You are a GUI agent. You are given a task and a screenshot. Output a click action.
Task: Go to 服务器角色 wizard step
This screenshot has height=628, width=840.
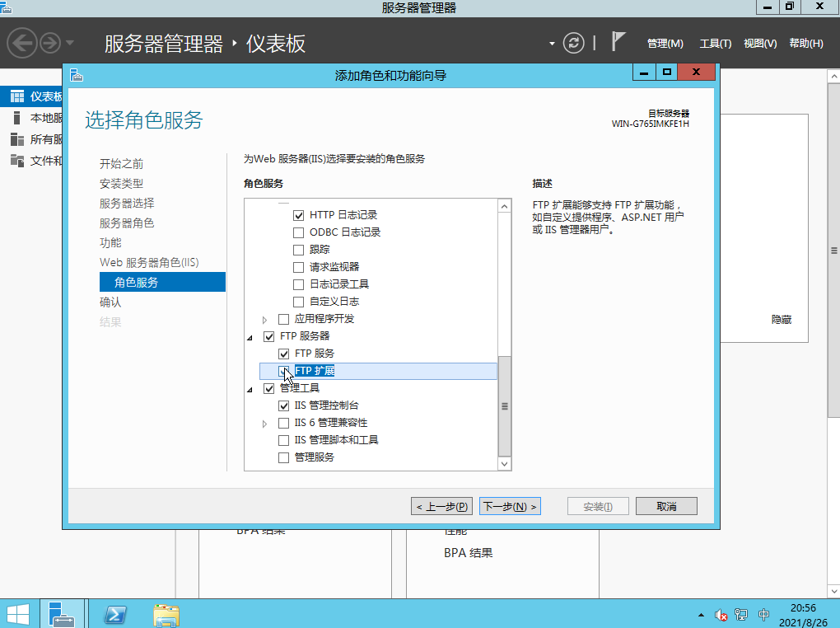pyautogui.click(x=127, y=223)
